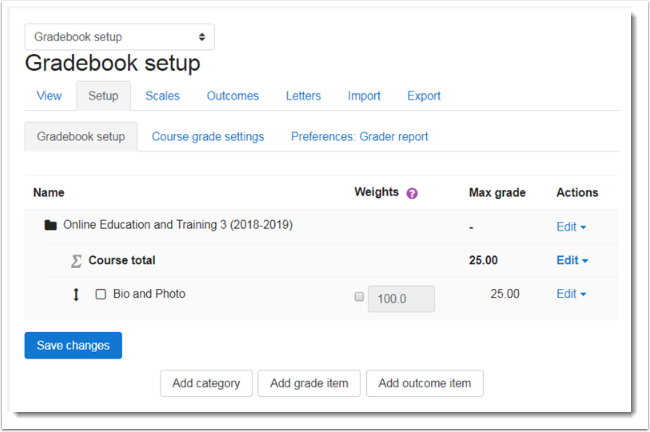Select the Gradebook setup sub-tab

81,136
